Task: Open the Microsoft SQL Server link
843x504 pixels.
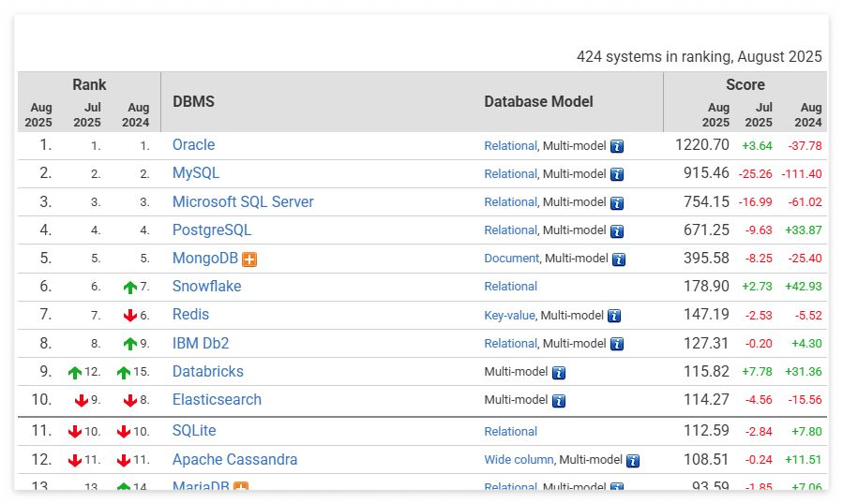Action: tap(243, 202)
